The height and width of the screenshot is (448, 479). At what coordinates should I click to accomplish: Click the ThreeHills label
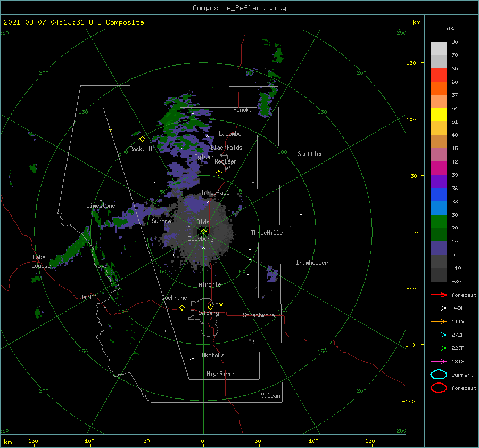(267, 233)
